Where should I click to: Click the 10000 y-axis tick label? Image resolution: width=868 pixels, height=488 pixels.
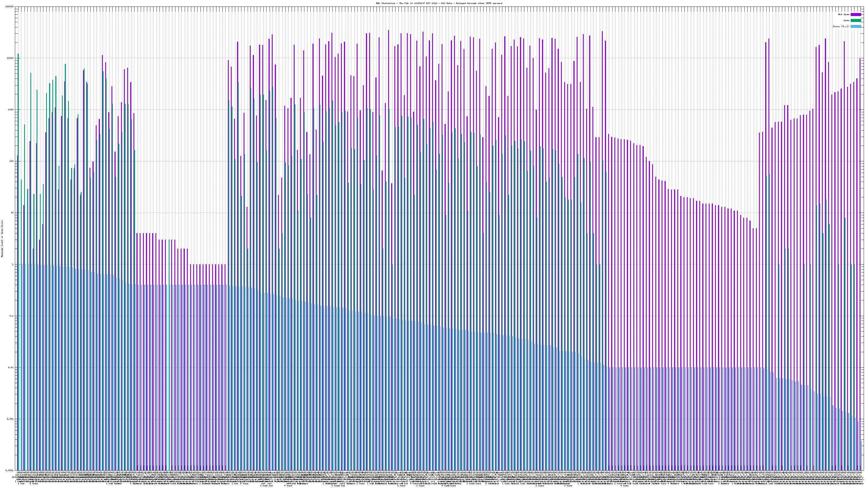click(x=11, y=58)
